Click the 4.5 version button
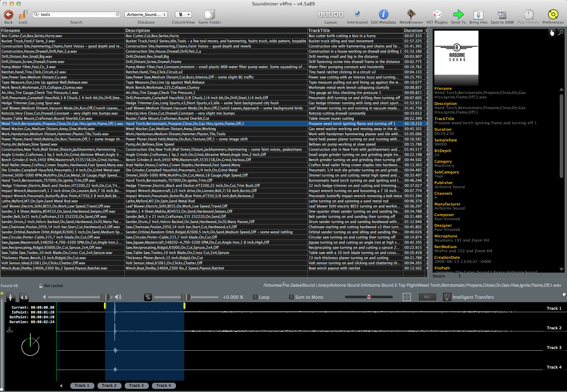 (24, 297)
